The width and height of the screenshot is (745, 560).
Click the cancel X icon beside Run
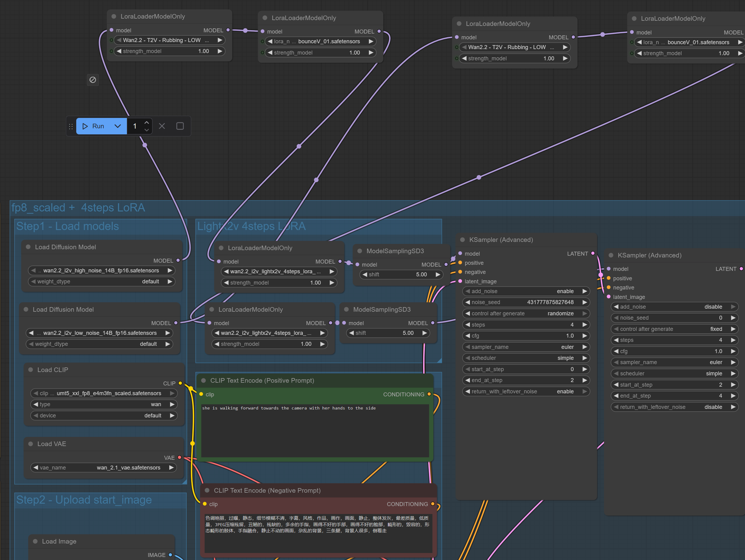[x=162, y=126]
